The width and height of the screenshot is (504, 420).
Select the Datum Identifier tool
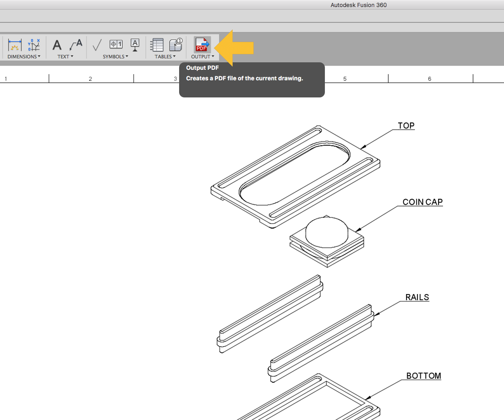point(134,45)
